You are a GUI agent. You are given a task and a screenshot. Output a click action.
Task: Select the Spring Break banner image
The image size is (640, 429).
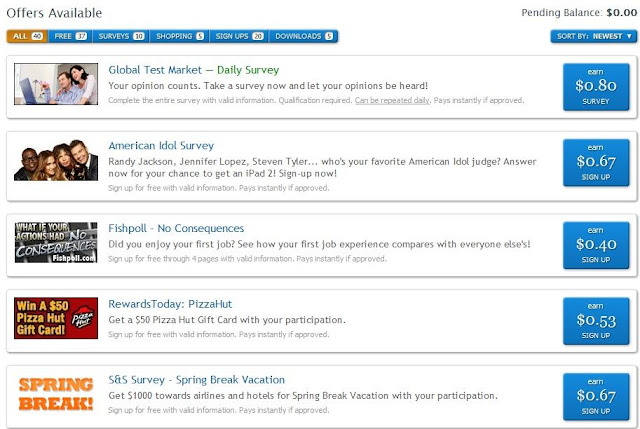(x=55, y=396)
